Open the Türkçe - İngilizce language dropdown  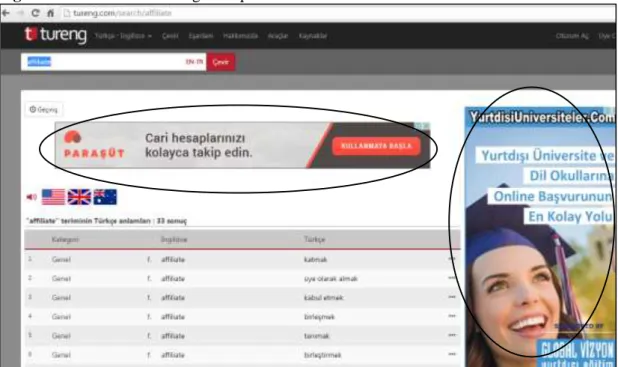pos(123,36)
